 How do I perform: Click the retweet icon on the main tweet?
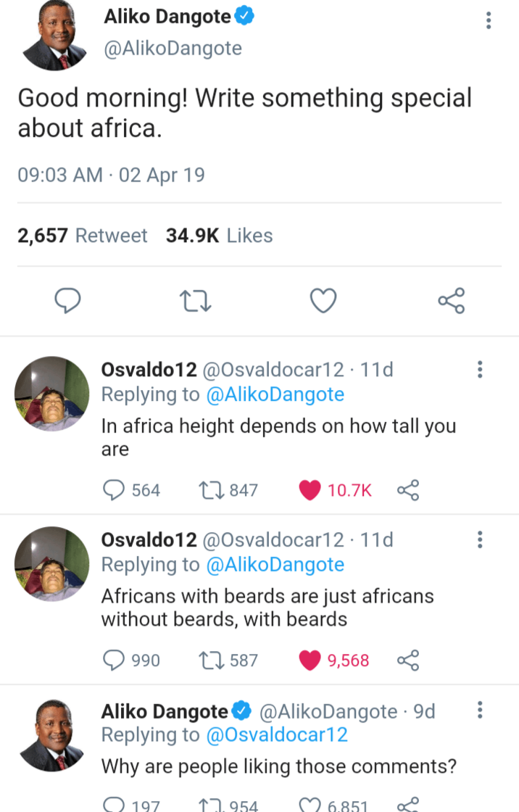coord(194,300)
